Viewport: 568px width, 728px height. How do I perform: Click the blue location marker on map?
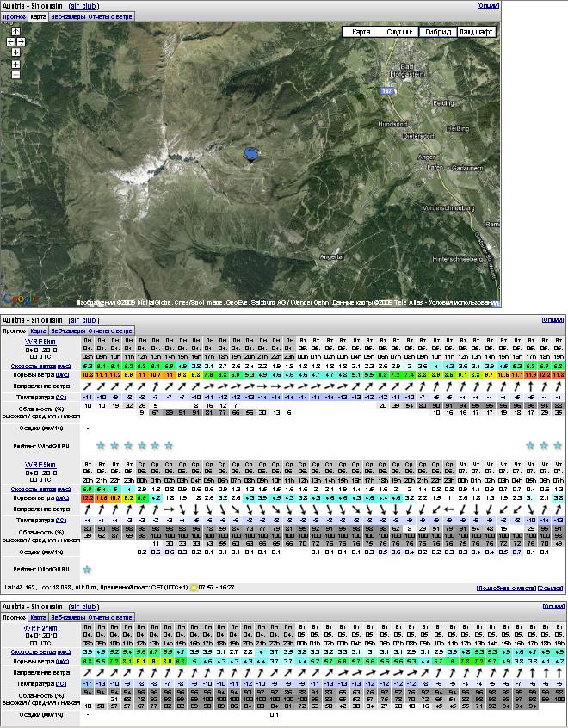coord(250,154)
